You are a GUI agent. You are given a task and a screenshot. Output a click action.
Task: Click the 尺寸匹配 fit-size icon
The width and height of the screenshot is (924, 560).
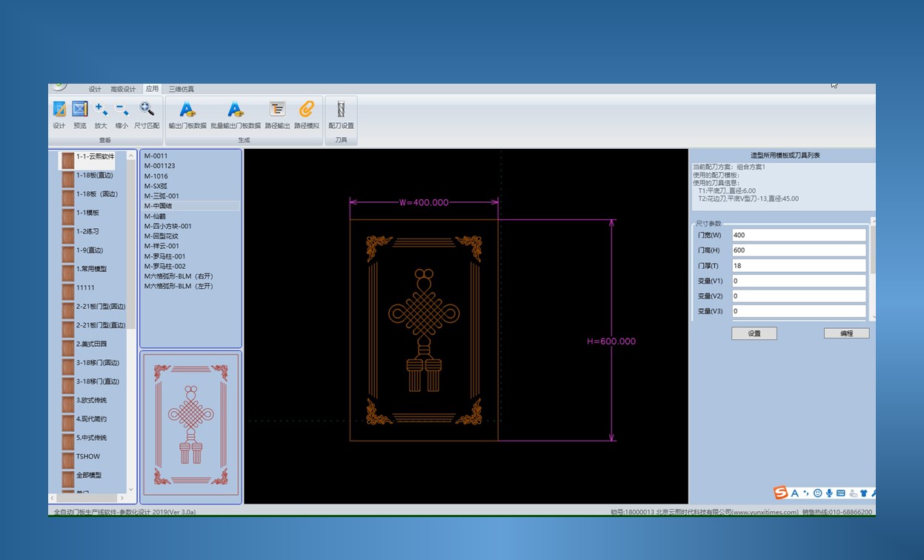tap(147, 110)
